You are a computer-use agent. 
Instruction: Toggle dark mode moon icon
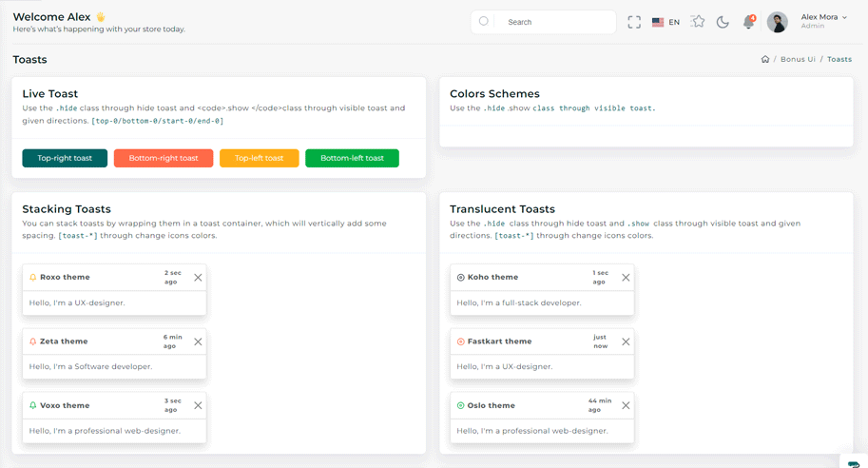(723, 22)
